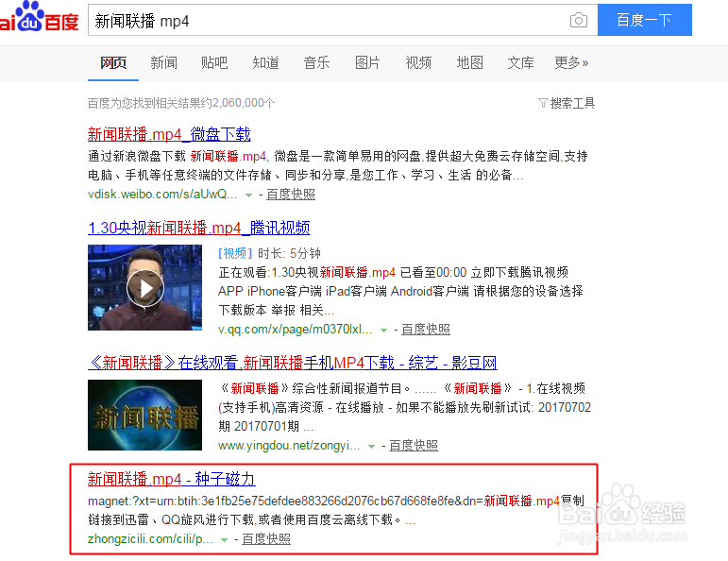Switch to the 音乐 tab
The image size is (728, 561).
tap(316, 62)
